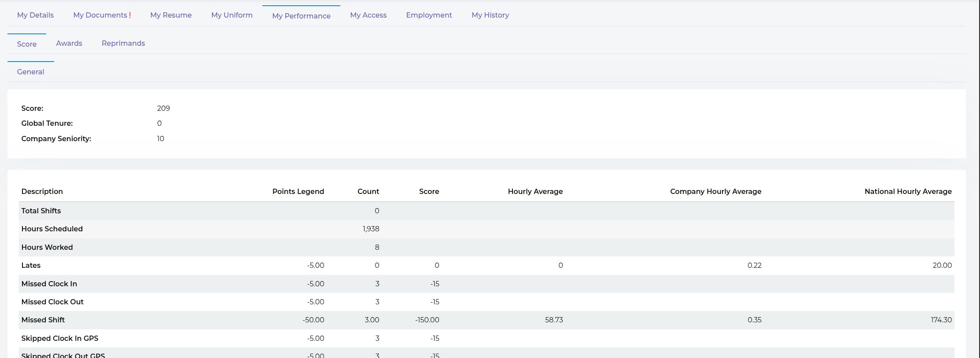
Task: Open the My Uniform tab
Action: [232, 15]
